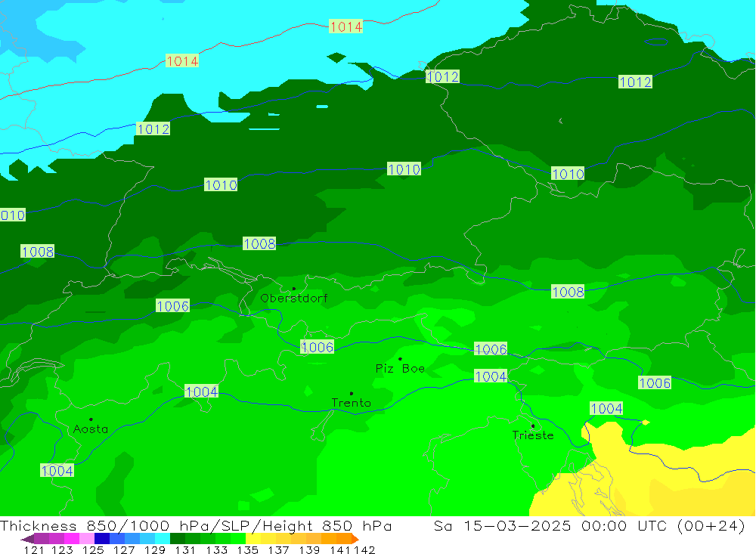The height and width of the screenshot is (554, 756).
Task: Select the Aosta city label
Action: point(91,429)
